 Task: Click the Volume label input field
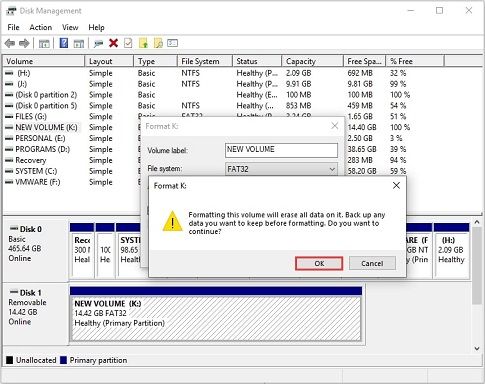click(281, 150)
